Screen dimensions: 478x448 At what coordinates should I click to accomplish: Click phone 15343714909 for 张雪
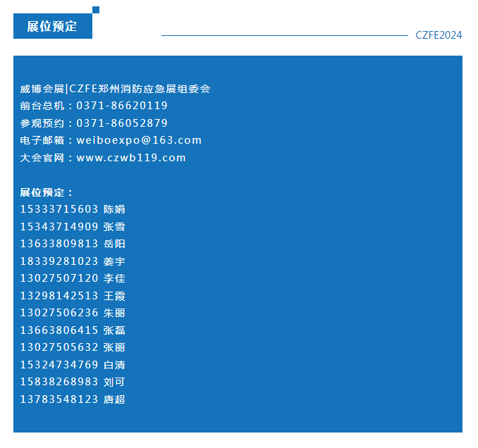point(59,227)
